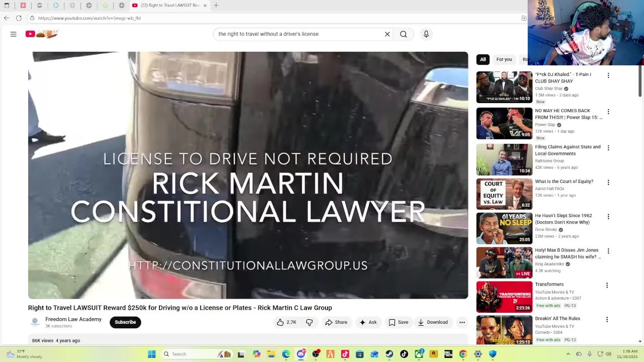Open Filing Claims Against State video title
The height and width of the screenshot is (362, 644).
point(568,150)
